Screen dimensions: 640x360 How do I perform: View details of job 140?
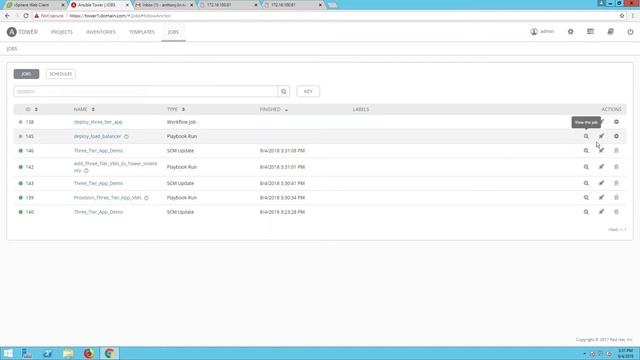(x=586, y=212)
